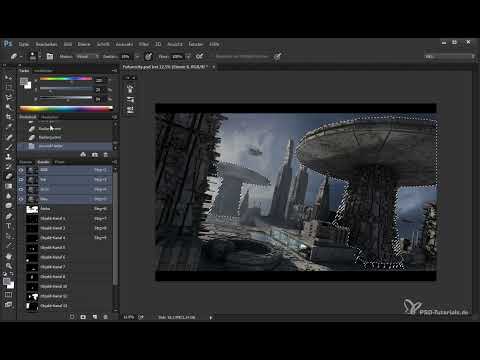
Task: Open the brush preset picker arrow
Action: click(x=40, y=57)
